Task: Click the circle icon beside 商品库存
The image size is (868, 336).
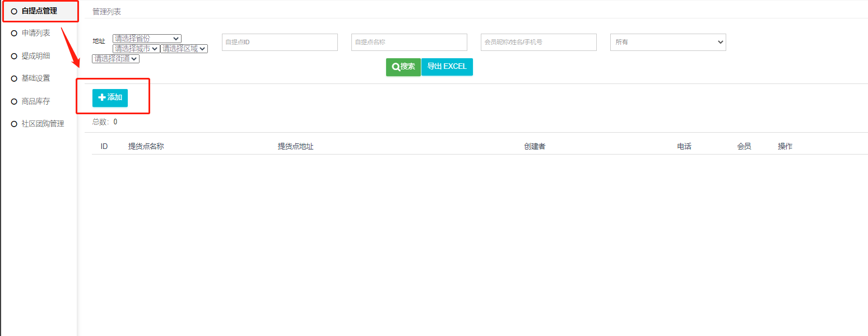Action: (14, 101)
